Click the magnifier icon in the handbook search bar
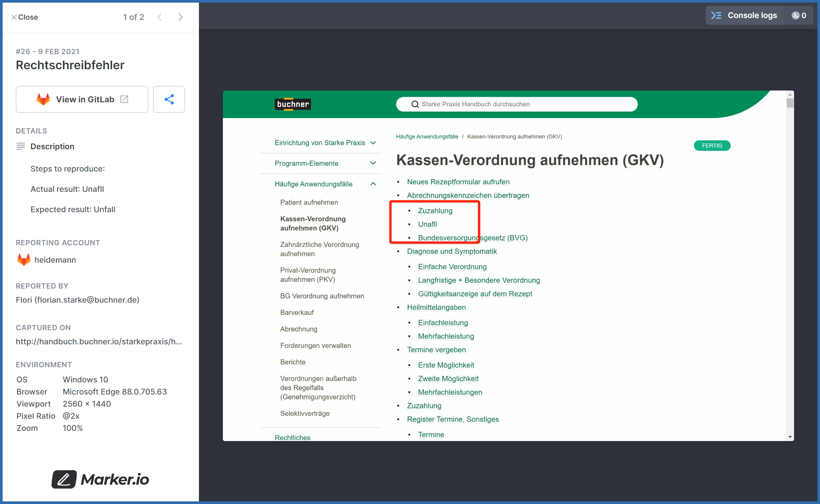Image resolution: width=820 pixels, height=504 pixels. (x=415, y=104)
